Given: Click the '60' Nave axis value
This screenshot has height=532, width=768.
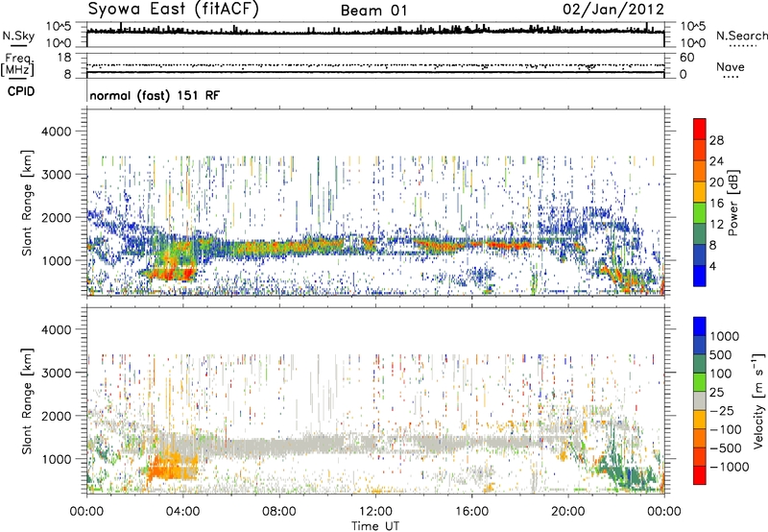Looking at the screenshot, I should pos(687,58).
